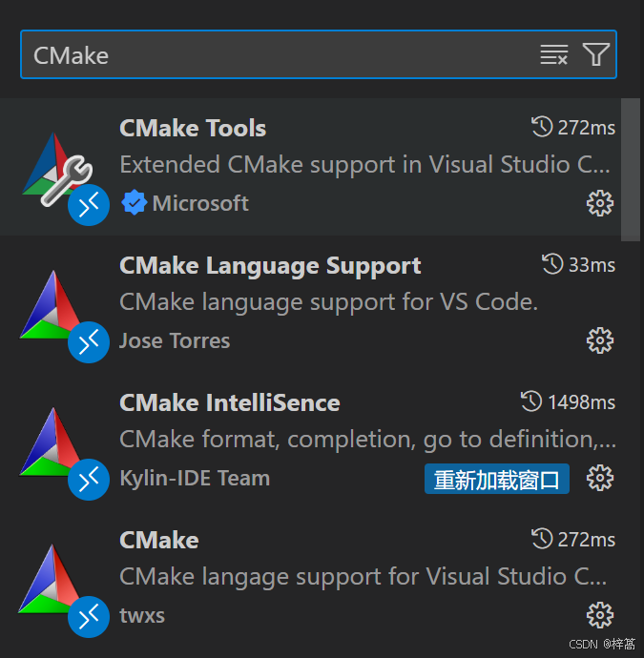This screenshot has width=644, height=658.
Task: Open the filter extensions funnel icon
Action: (x=596, y=54)
